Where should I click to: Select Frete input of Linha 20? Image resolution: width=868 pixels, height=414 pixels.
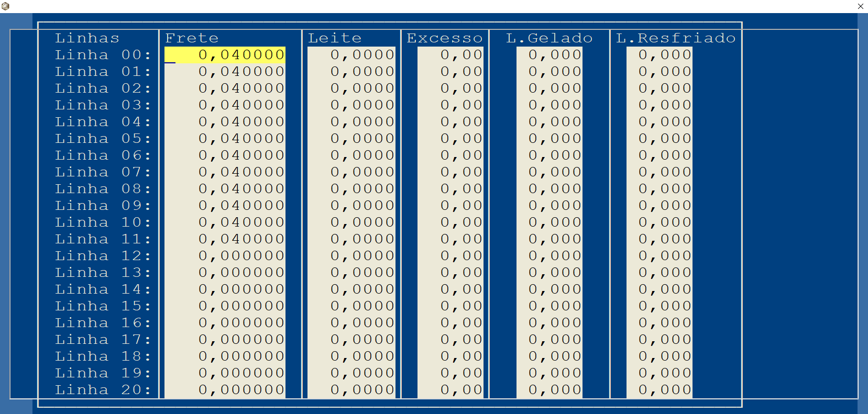(x=225, y=390)
